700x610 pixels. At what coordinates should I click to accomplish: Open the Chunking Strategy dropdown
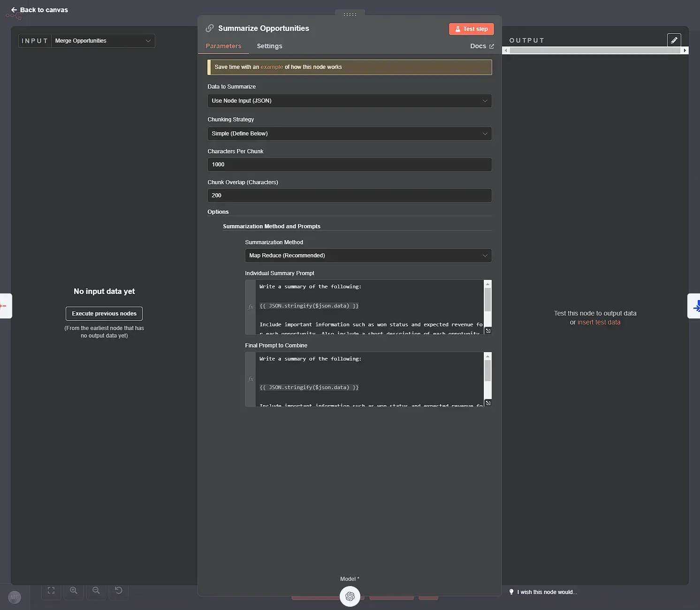coord(349,134)
